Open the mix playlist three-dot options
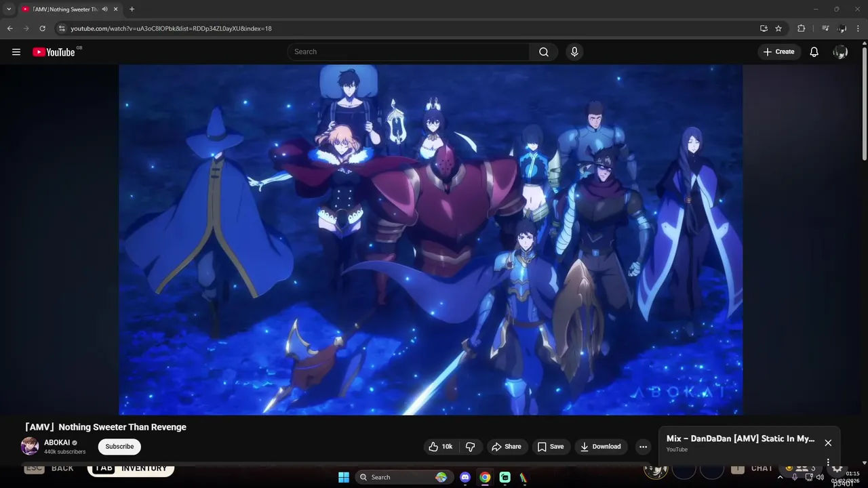Viewport: 868px width, 488px height. [828, 462]
